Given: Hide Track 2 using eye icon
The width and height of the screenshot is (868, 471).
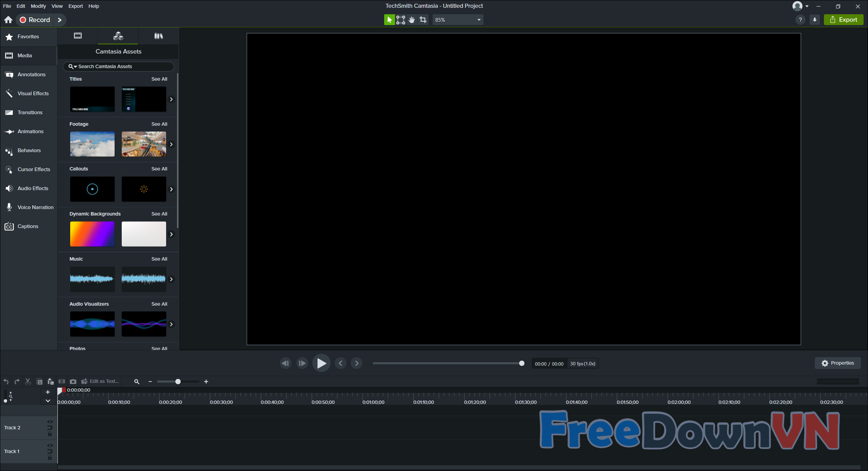Looking at the screenshot, I should tap(50, 422).
